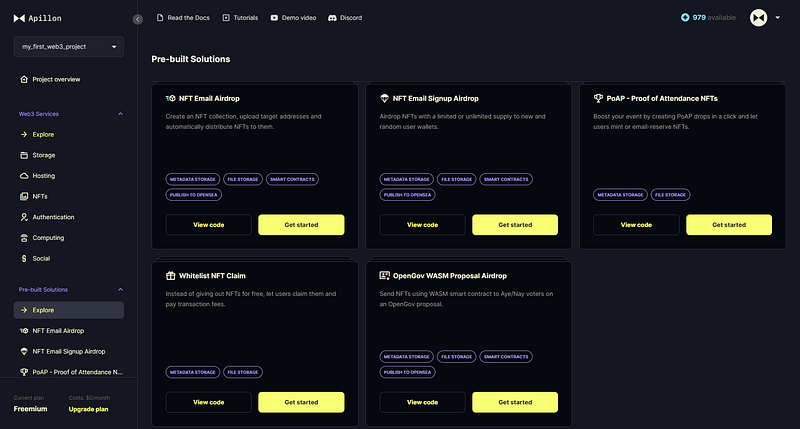Click the Apillon logo
Image resolution: width=800 pixels, height=429 pixels.
coord(37,18)
